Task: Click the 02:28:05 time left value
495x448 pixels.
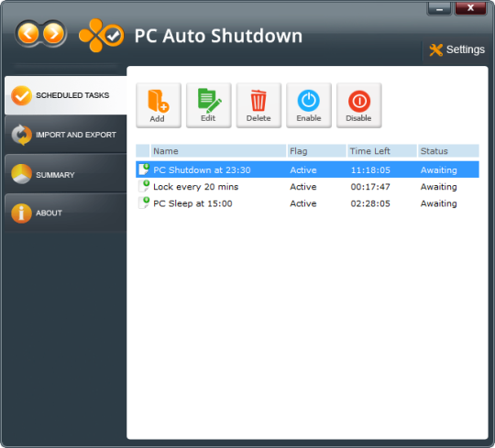Action: pos(370,203)
